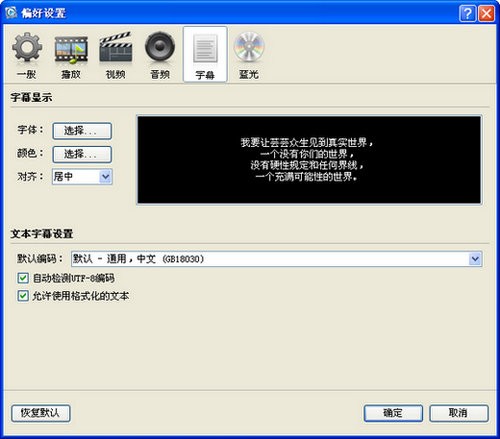The width and height of the screenshot is (500, 439).
Task: Click the 字幕显示 section heading
Action: coord(31,98)
